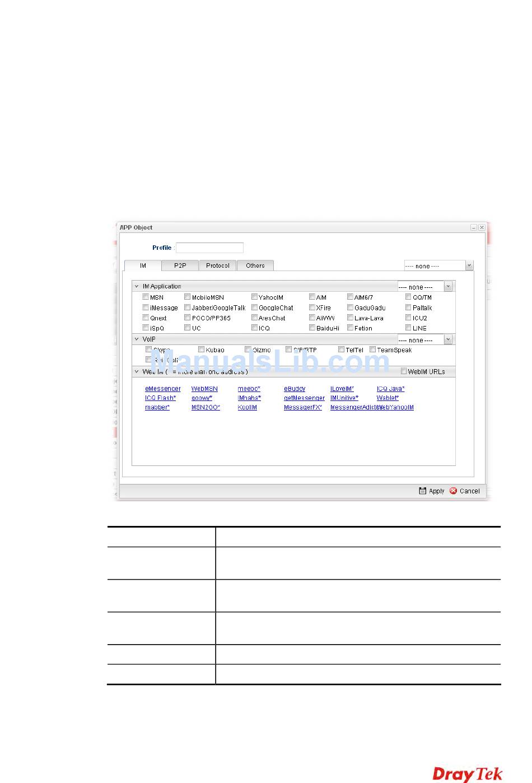Check the MobileMSN option
This screenshot has width=532, height=783.
coord(188,297)
